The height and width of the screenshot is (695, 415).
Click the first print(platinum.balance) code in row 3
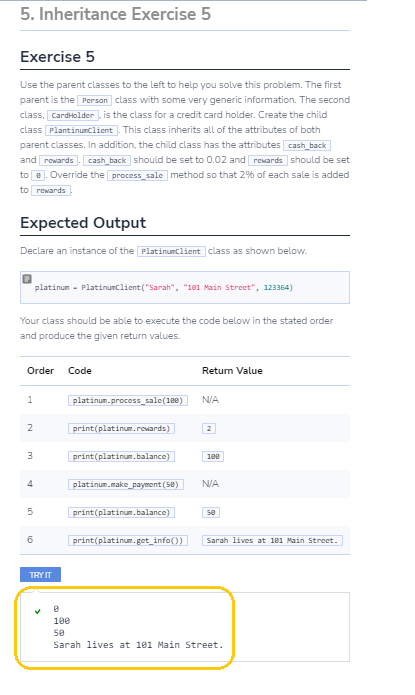121,456
